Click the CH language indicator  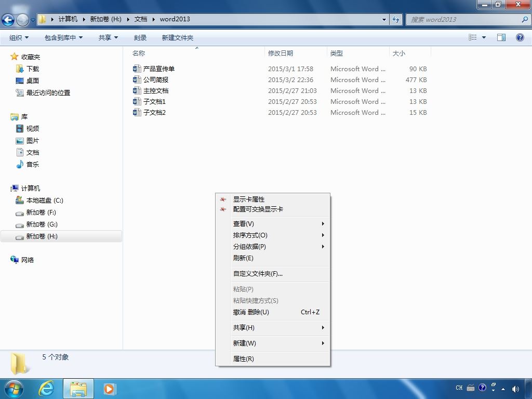tap(459, 388)
